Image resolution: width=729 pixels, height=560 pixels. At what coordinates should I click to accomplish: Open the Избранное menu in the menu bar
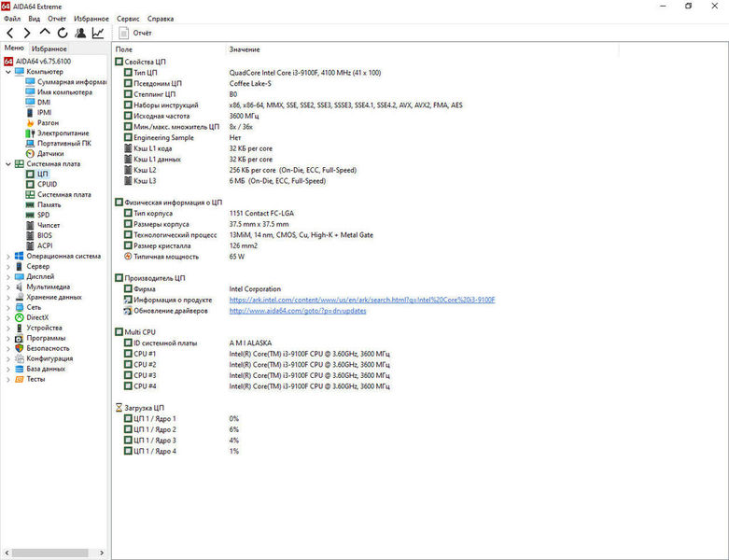pos(91,19)
